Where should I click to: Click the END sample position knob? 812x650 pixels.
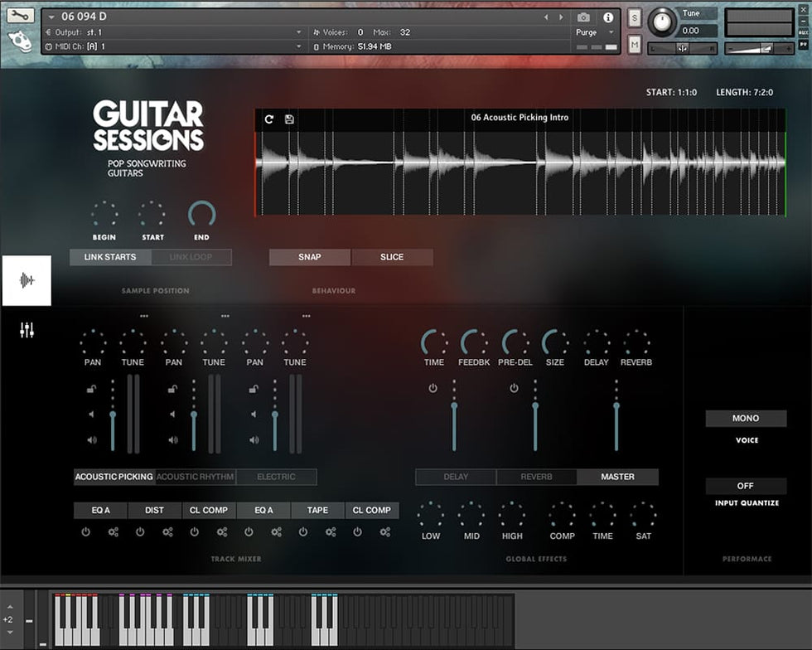coord(201,215)
